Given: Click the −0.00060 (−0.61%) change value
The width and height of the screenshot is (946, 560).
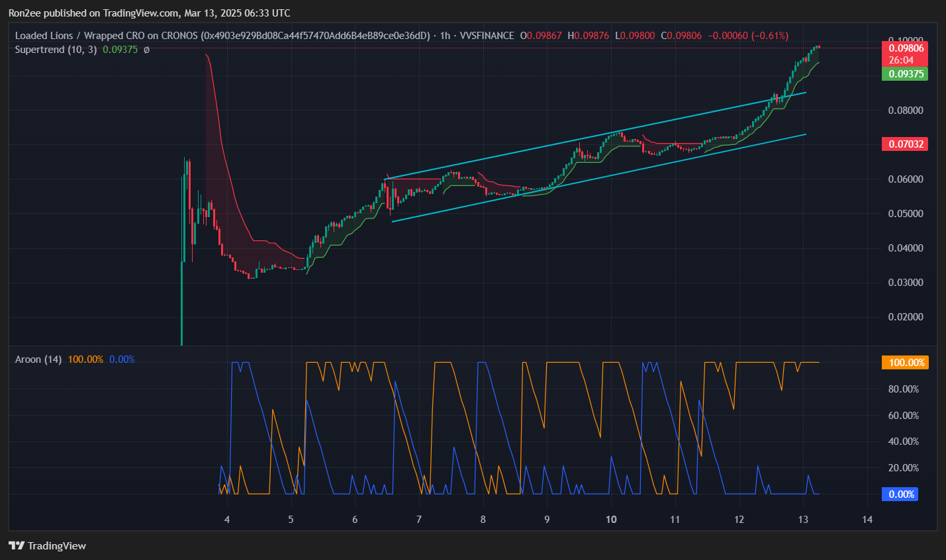Looking at the screenshot, I should (x=747, y=36).
